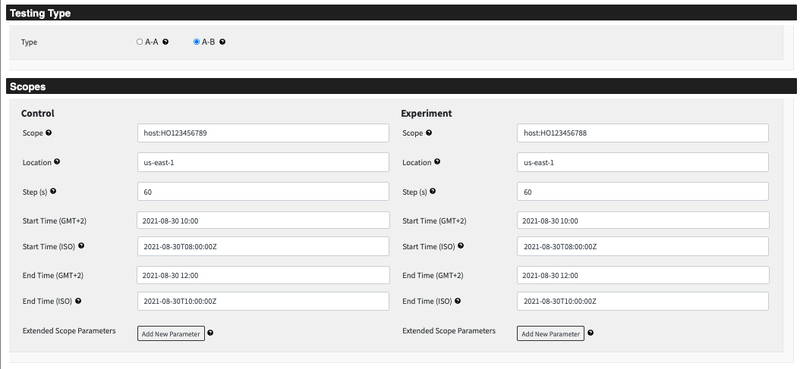
Task: Edit the Control Step (s) field
Action: pos(263,192)
